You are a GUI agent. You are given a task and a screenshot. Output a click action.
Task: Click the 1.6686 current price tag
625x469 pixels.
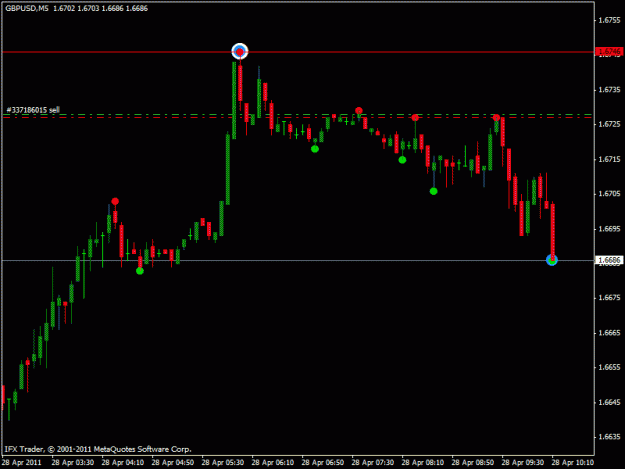609,260
